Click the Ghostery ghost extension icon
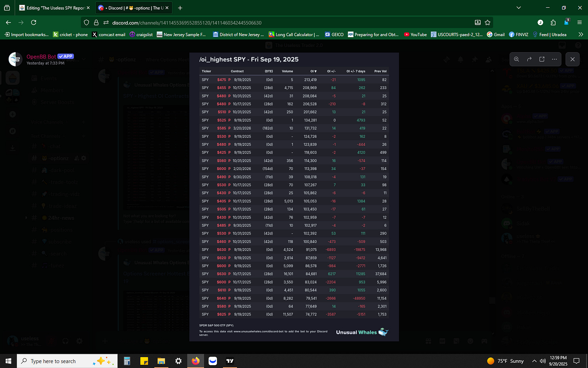Viewport: 588px width, 368px height. (x=566, y=22)
